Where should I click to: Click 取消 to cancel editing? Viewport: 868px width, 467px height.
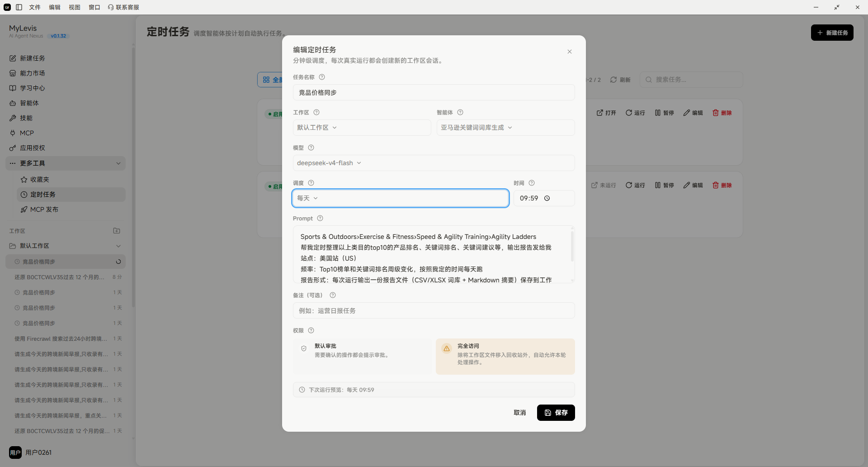pos(520,413)
